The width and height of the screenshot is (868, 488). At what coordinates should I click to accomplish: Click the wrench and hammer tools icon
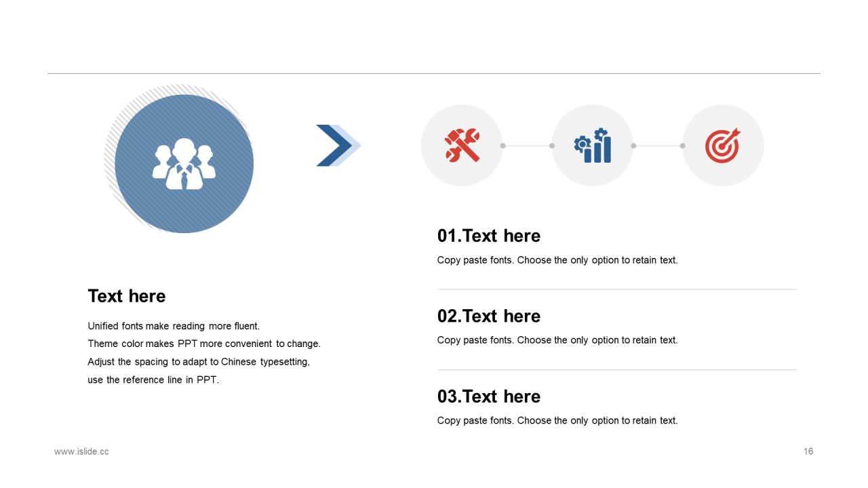pos(462,145)
